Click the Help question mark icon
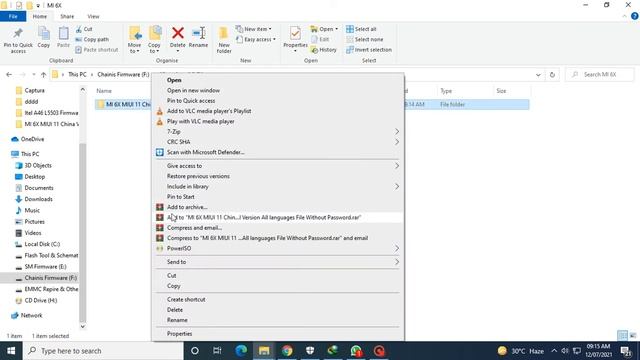Image resolution: width=640 pixels, height=360 pixels. [634, 16]
